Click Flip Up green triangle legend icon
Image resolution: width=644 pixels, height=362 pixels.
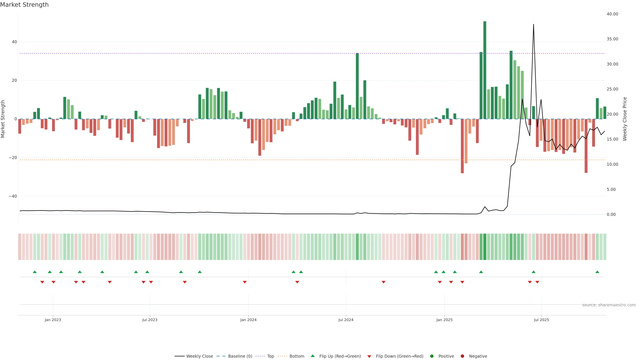(x=312, y=356)
